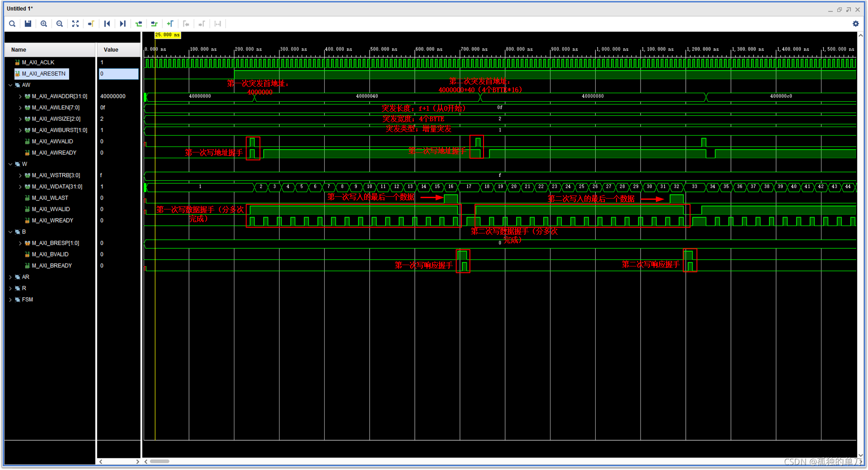
Task: Save the waveform configuration
Action: tap(28, 24)
